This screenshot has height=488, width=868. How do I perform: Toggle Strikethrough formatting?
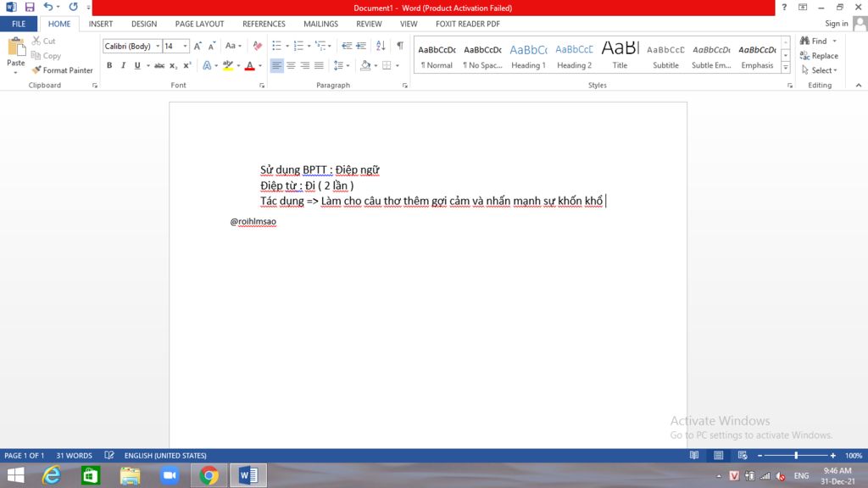159,65
